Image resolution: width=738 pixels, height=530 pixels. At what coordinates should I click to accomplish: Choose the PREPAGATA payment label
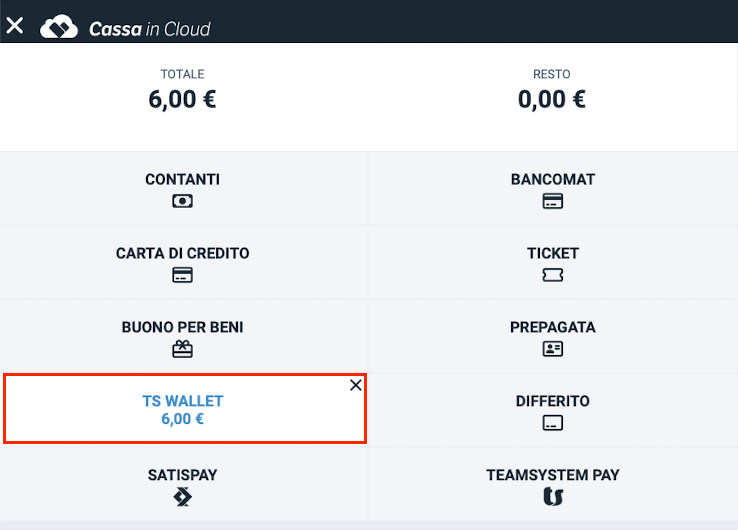pyautogui.click(x=552, y=328)
